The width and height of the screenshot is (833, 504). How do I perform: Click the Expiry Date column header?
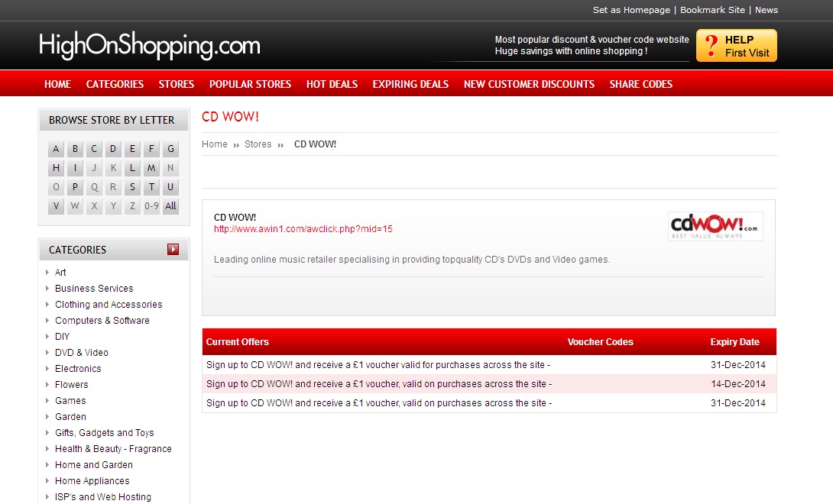(x=734, y=342)
